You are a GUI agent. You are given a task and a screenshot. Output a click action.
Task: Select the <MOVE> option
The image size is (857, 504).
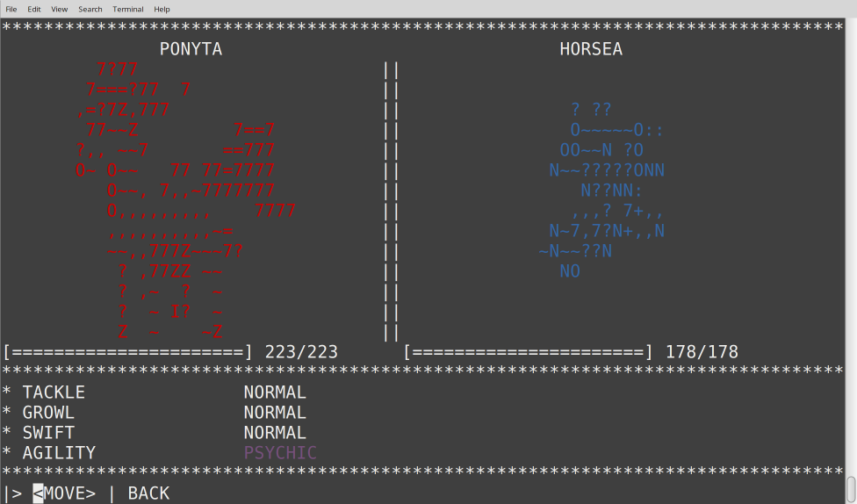tap(64, 493)
